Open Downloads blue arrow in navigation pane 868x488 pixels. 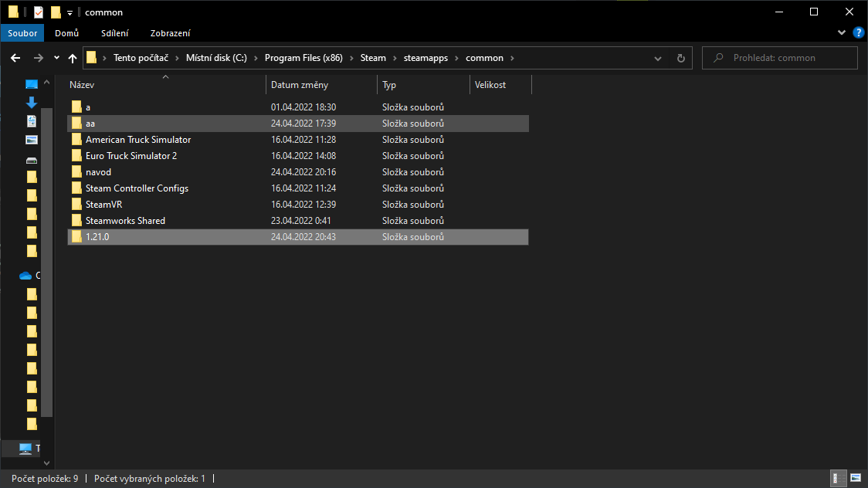(32, 103)
